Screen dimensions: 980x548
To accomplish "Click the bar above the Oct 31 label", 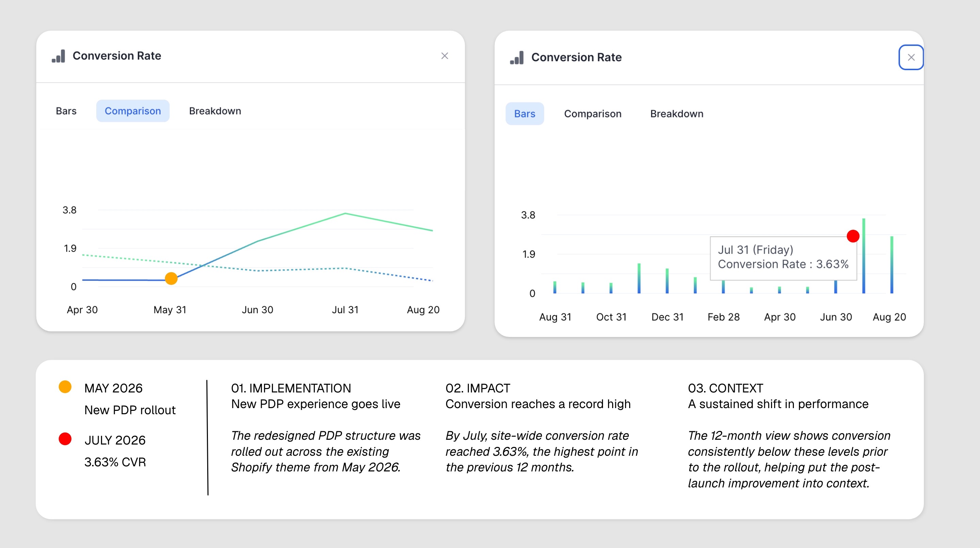I will (611, 288).
